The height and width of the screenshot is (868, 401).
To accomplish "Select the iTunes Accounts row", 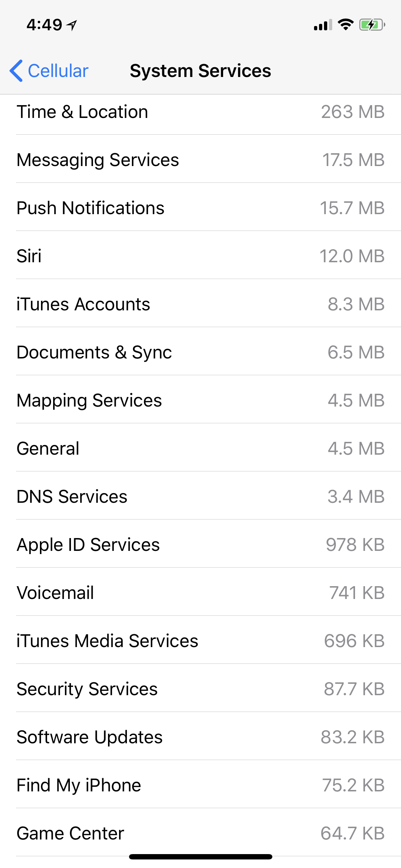I will click(200, 304).
